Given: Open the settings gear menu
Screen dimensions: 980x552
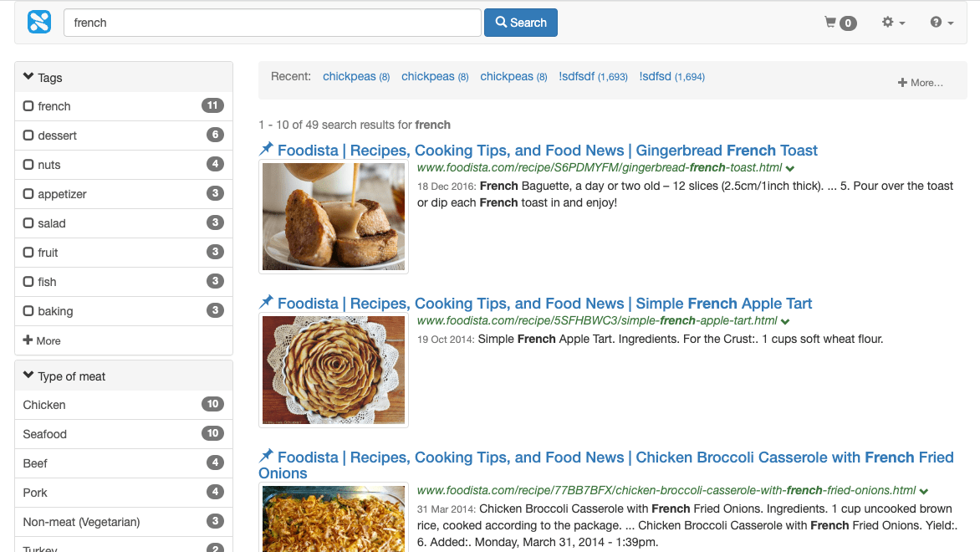Looking at the screenshot, I should (893, 23).
